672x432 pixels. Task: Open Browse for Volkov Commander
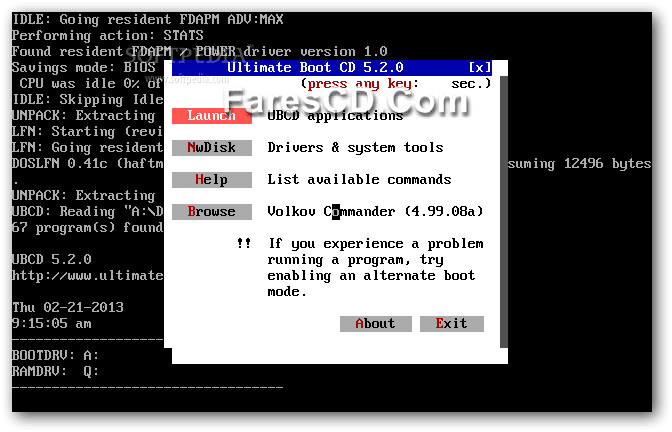click(x=212, y=212)
